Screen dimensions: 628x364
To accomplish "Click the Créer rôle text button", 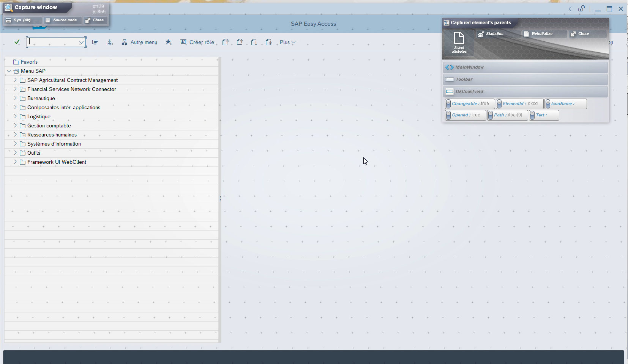I will click(202, 42).
